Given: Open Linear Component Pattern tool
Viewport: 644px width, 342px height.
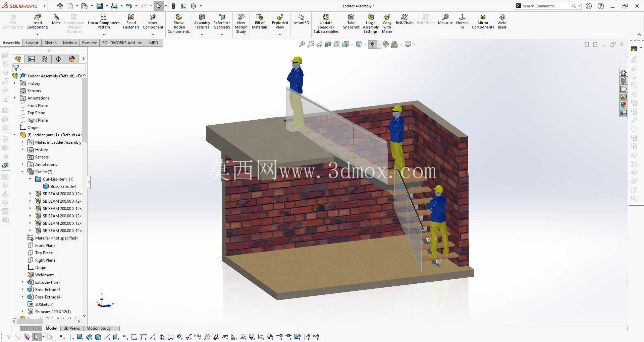Looking at the screenshot, I should [104, 21].
